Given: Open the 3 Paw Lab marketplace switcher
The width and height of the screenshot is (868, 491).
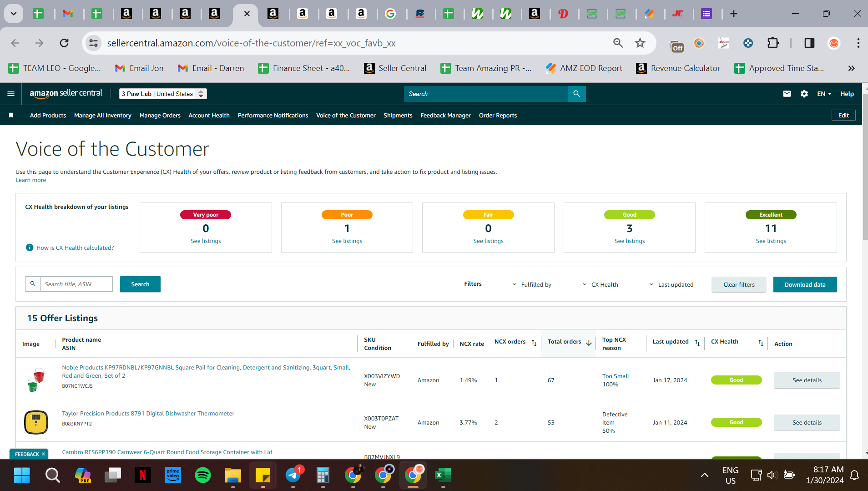Looking at the screenshot, I should (x=163, y=94).
